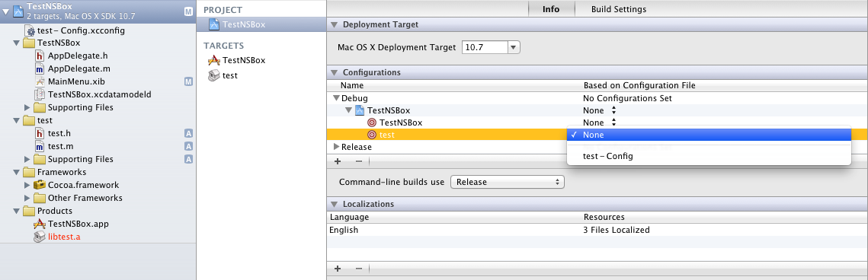
Task: Click the test.m implementation file icon
Action: [x=40, y=146]
